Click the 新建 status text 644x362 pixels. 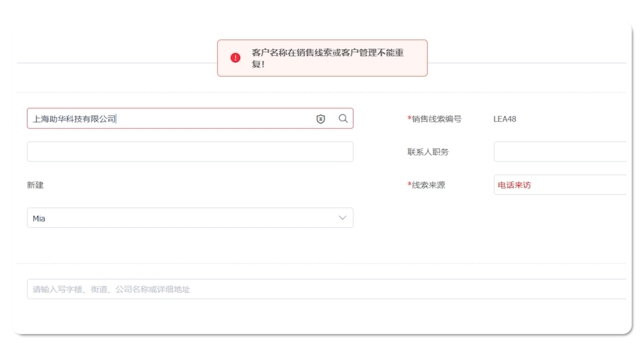click(x=35, y=185)
